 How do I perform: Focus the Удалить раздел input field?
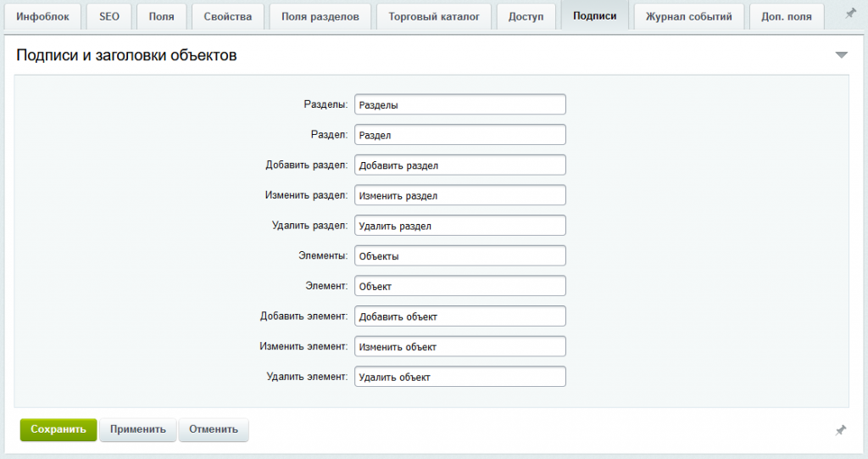[x=460, y=226]
